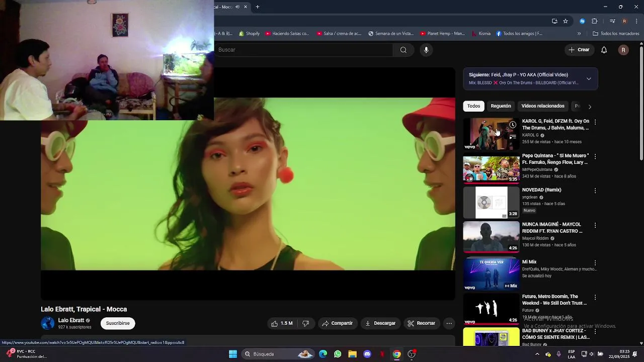Open the Lalo Ebratt channel name link
This screenshot has width=644, height=362.
71,320
